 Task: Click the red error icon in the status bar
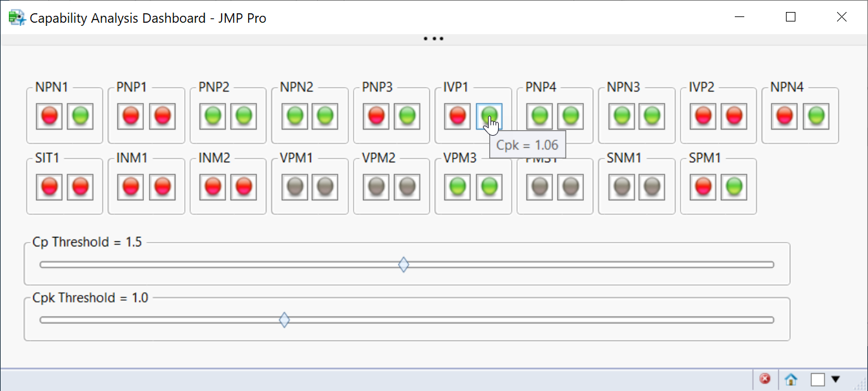tap(765, 378)
